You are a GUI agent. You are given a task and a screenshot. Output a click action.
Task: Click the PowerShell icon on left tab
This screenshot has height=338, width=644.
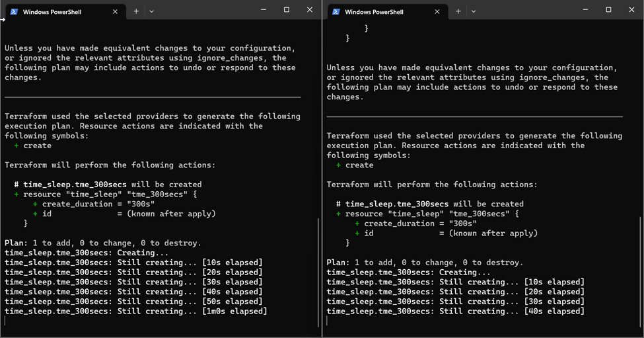[x=14, y=11]
